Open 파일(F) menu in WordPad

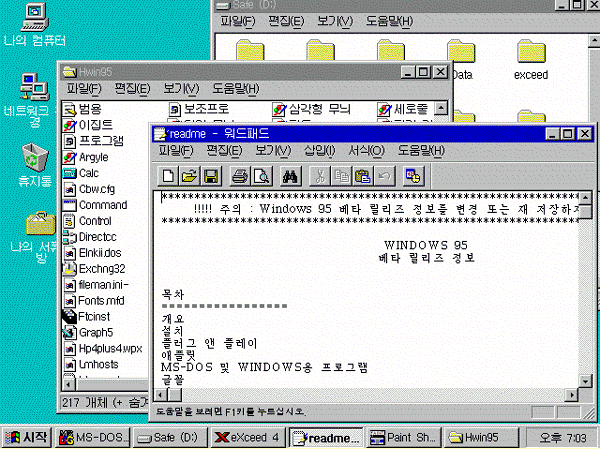(176, 150)
